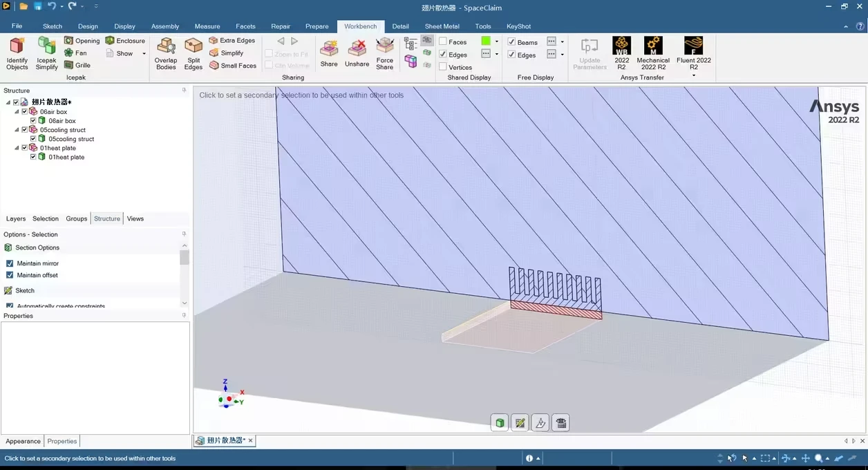Enable the Vertices checkbox
Image resolution: width=868 pixels, height=470 pixels.
443,67
